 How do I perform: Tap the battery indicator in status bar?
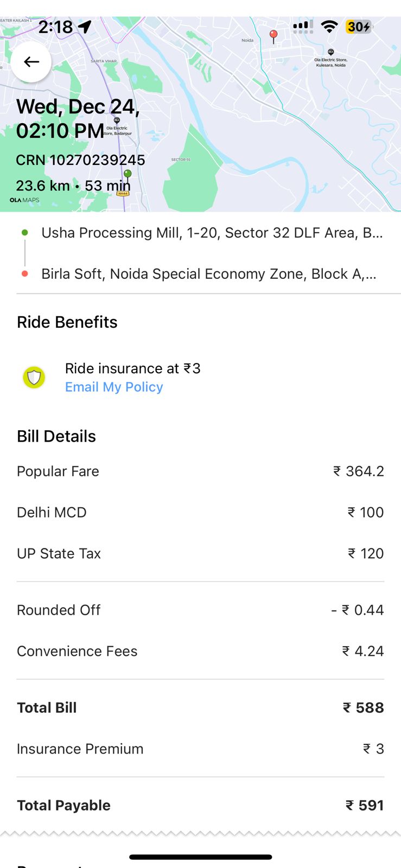359,27
